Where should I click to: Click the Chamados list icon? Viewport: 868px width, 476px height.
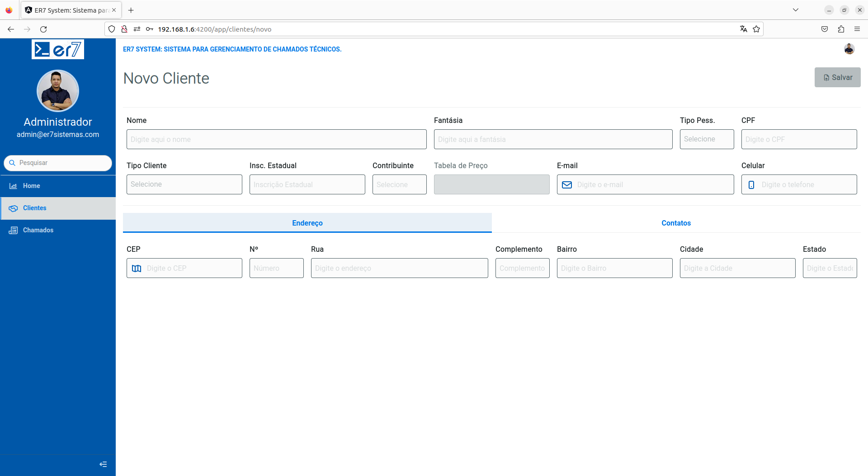[x=13, y=230]
